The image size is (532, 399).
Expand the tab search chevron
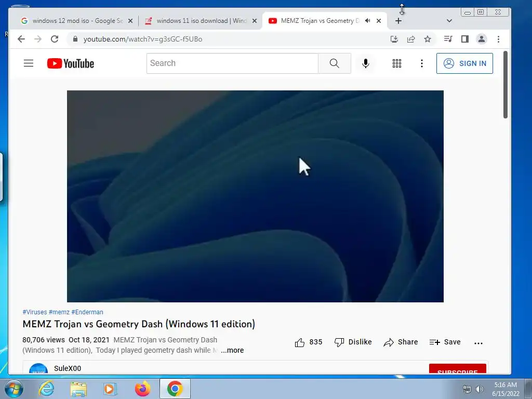click(449, 21)
